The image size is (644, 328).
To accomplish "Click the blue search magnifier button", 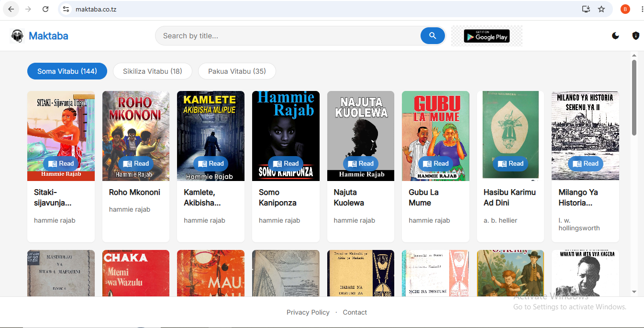I will tap(433, 36).
